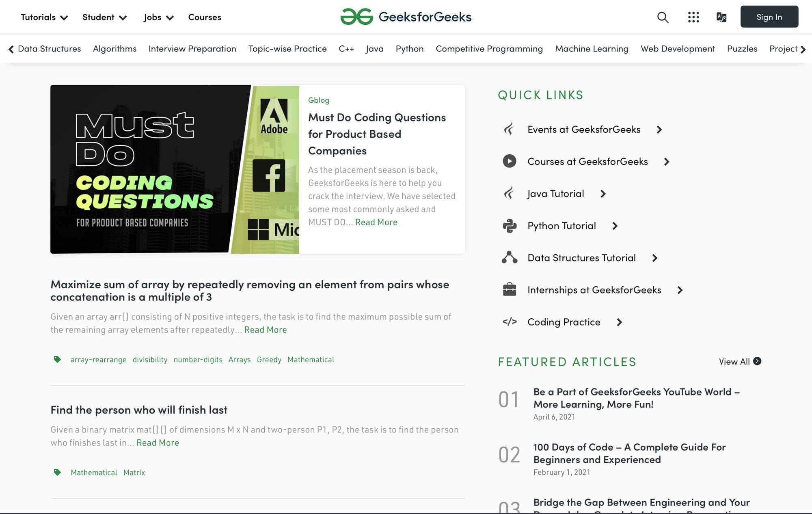The width and height of the screenshot is (812, 514).
Task: Click the Java Tutorial icon
Action: [509, 193]
